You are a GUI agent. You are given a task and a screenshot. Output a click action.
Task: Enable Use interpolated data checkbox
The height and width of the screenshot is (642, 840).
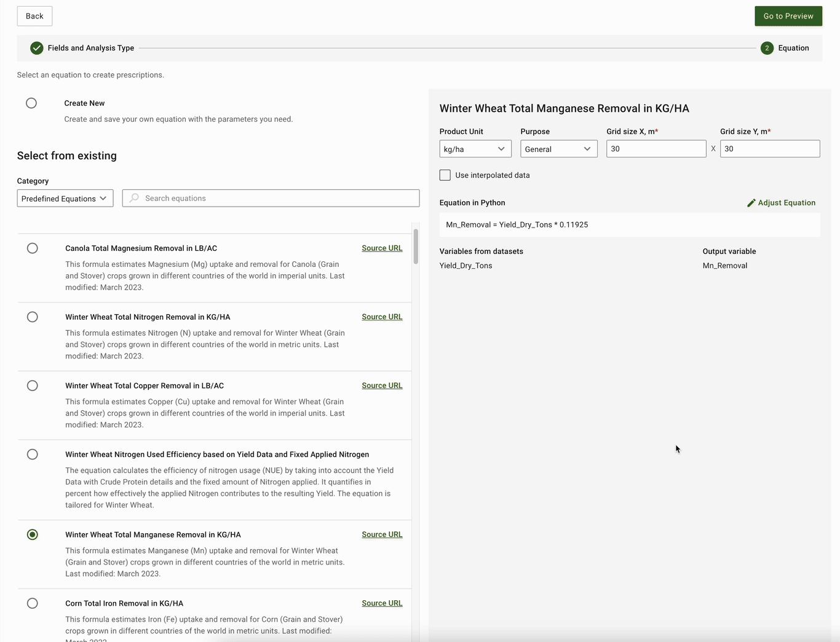click(445, 175)
